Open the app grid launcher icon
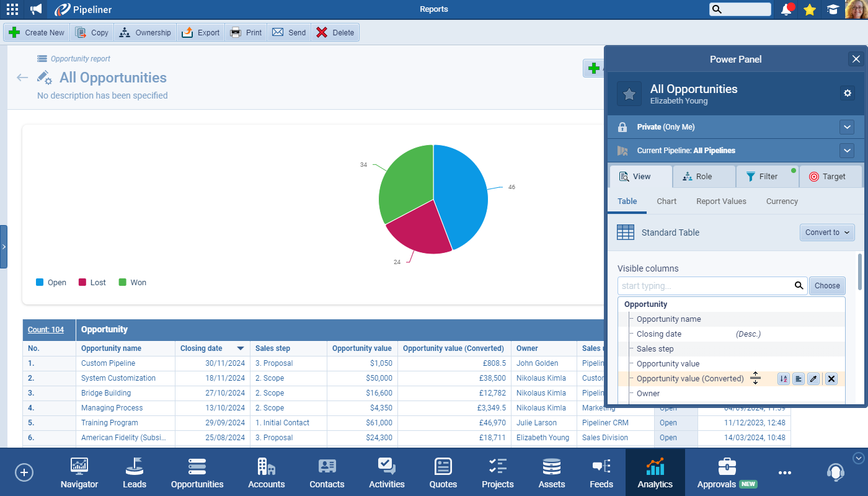This screenshot has height=496, width=868. pyautogui.click(x=12, y=9)
